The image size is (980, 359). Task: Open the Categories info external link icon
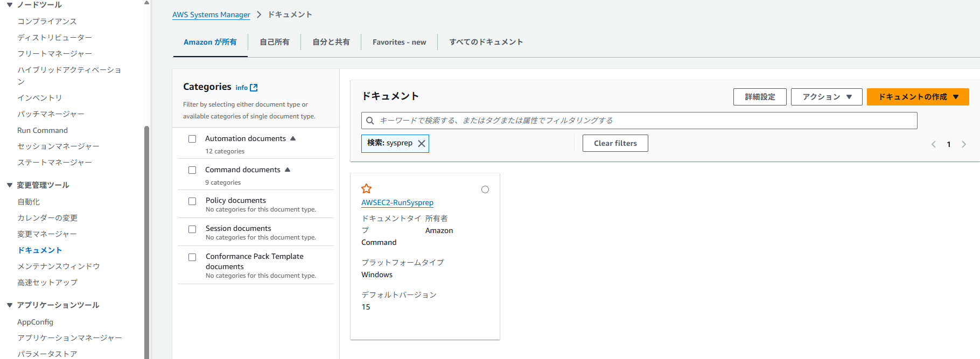[254, 87]
